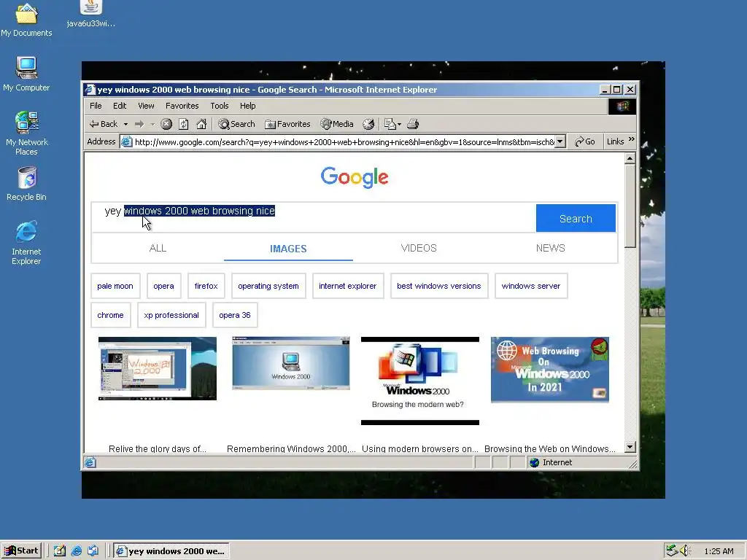Viewport: 747px width, 560px height.
Task: Click the pale moon suggestion chip
Action: pos(115,286)
